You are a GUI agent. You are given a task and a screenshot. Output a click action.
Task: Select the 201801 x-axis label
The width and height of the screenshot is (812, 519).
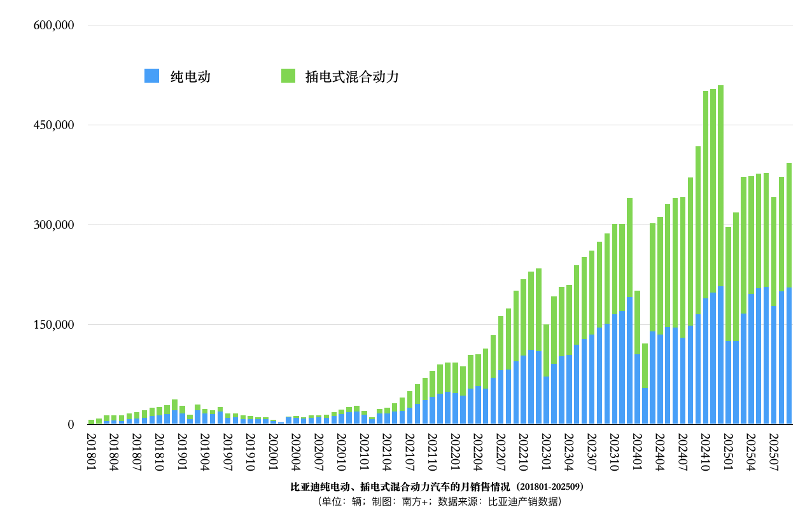click(91, 452)
